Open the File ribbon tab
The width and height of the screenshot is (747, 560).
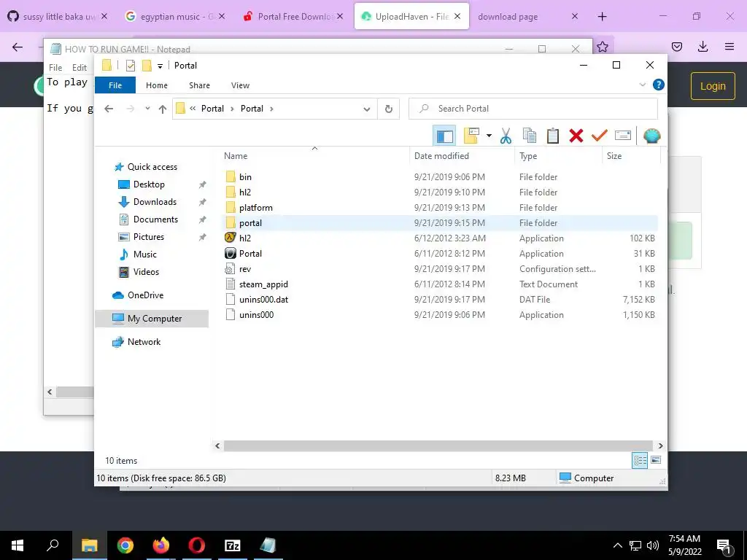point(115,85)
